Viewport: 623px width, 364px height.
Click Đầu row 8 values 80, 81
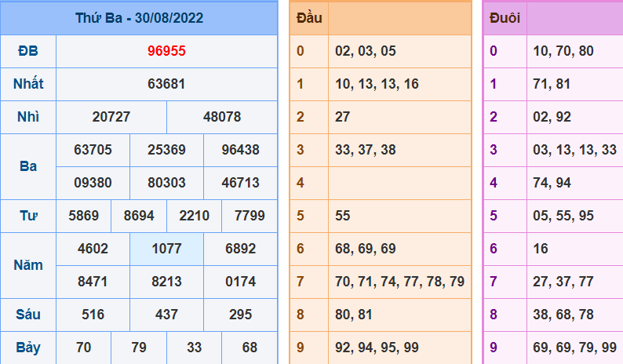(354, 315)
